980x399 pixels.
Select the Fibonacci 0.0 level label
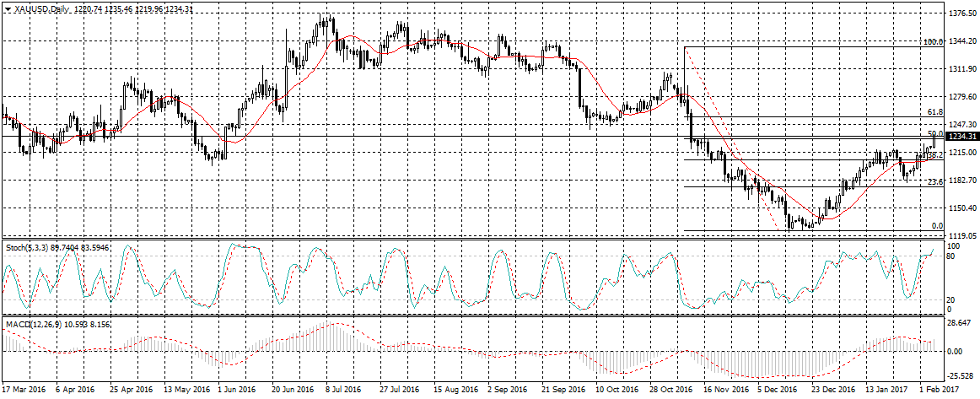coord(936,226)
